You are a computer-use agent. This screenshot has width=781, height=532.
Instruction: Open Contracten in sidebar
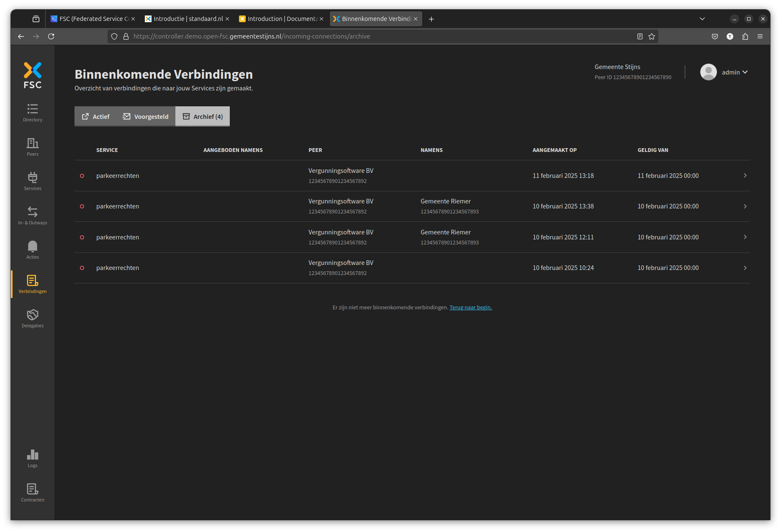pyautogui.click(x=33, y=493)
